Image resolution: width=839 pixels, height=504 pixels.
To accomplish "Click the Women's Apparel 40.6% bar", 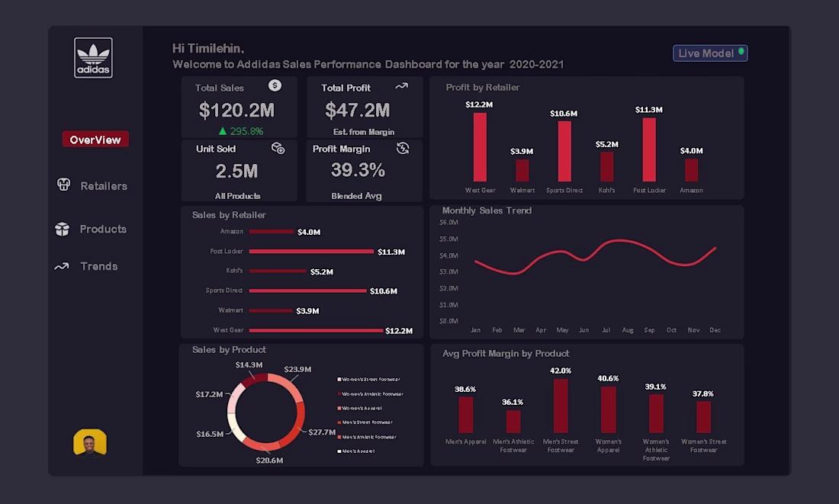I will point(609,410).
